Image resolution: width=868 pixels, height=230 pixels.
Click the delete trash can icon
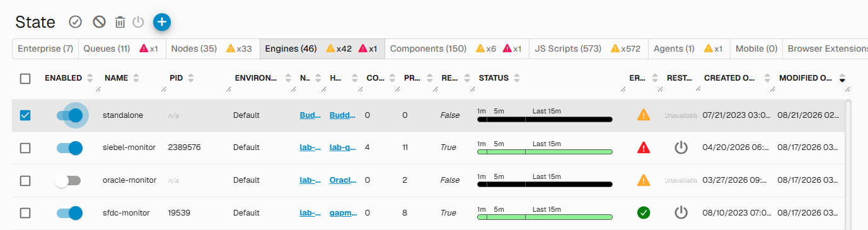[120, 22]
